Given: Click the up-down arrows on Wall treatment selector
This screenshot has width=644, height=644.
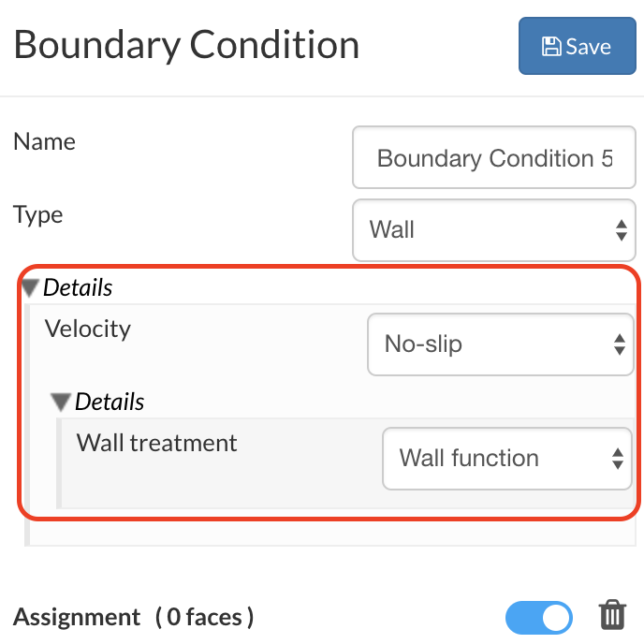Looking at the screenshot, I should (x=617, y=459).
